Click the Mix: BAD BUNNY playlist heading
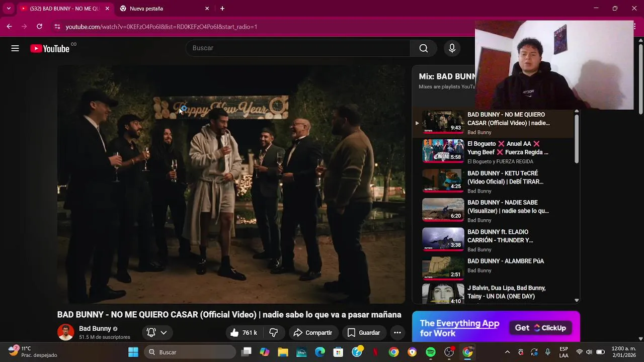The height and width of the screenshot is (362, 644). [x=447, y=76]
